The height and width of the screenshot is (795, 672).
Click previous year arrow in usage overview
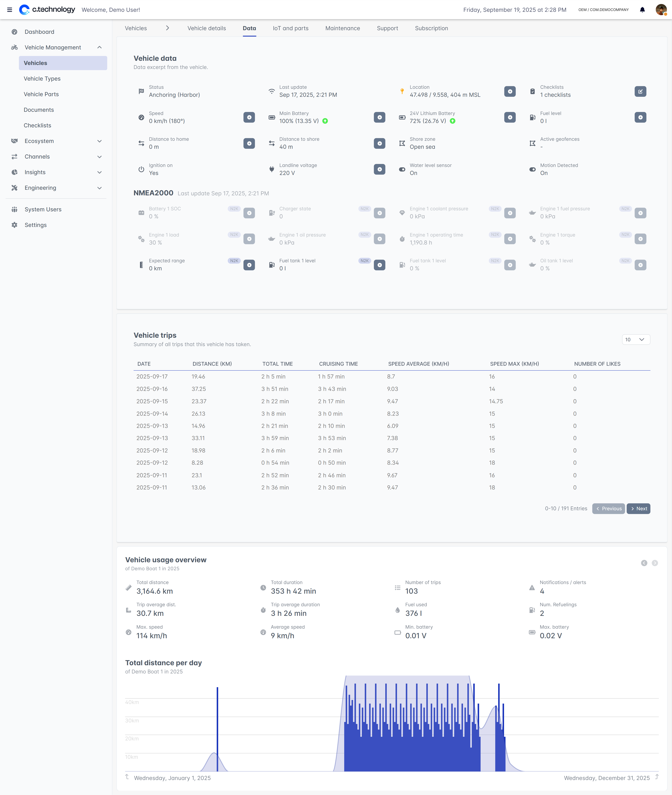[644, 563]
